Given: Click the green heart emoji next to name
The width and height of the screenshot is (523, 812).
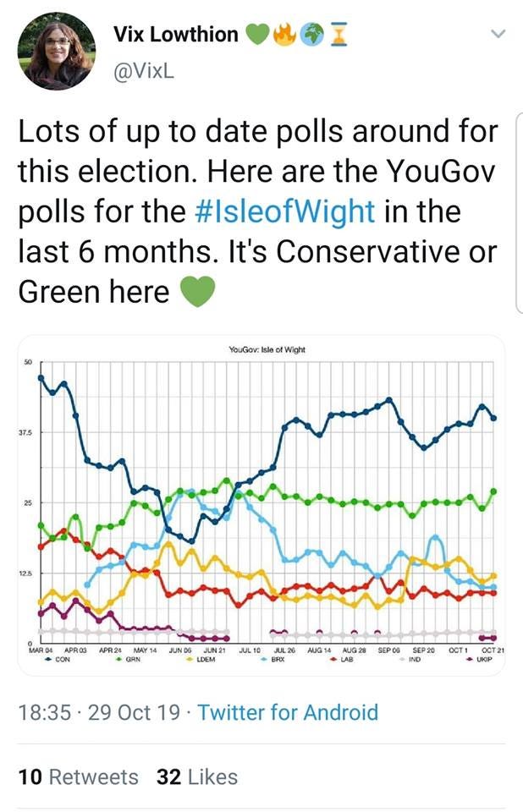Looking at the screenshot, I should [x=256, y=32].
